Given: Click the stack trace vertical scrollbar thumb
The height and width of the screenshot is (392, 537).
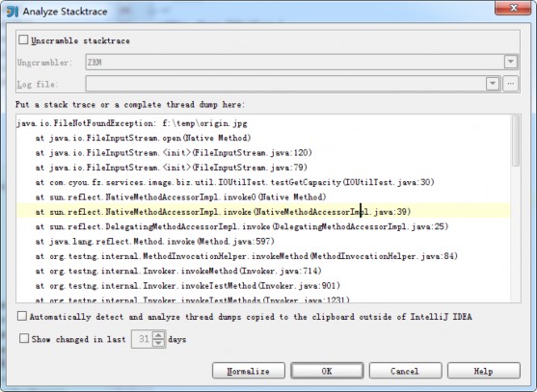Looking at the screenshot, I should [x=516, y=141].
